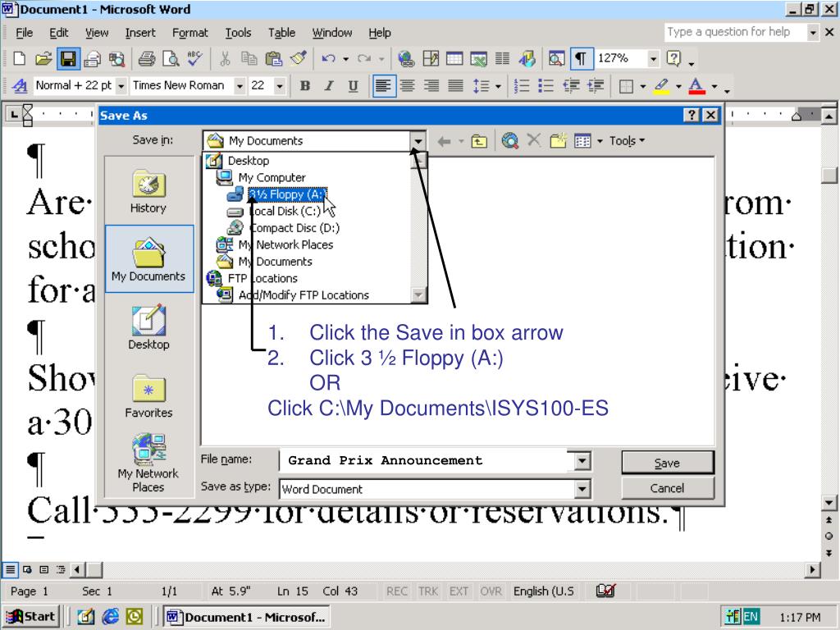
Task: Click the Bullets list icon
Action: pos(546,85)
